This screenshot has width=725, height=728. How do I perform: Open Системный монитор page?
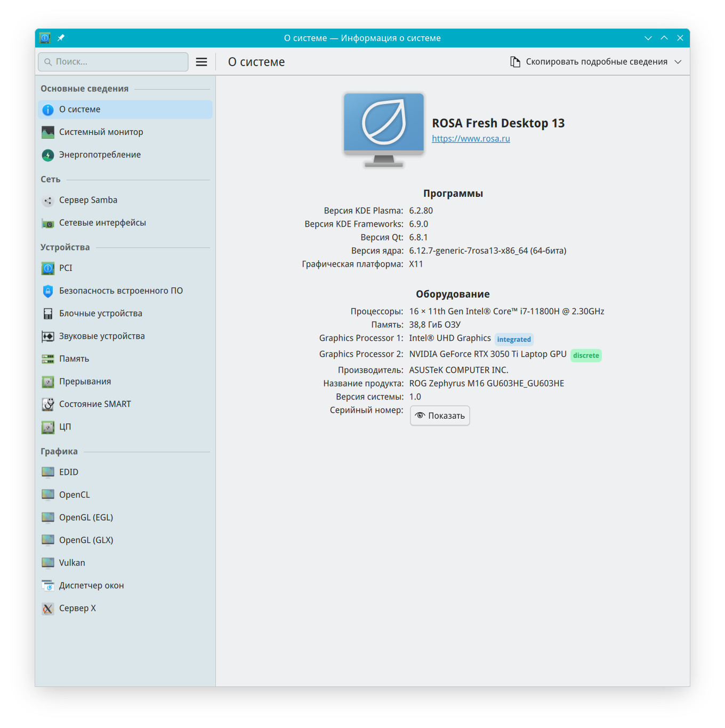125,132
